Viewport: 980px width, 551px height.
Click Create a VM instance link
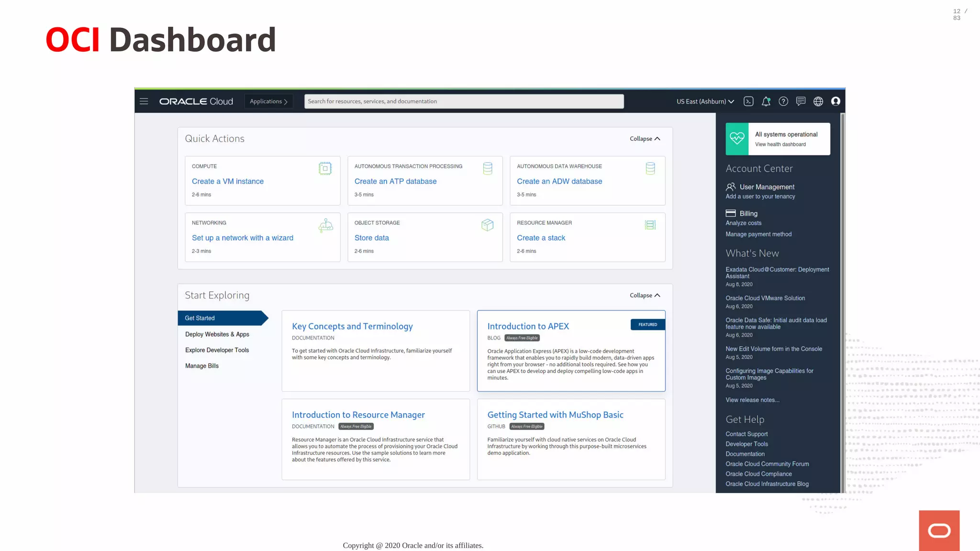tap(228, 181)
